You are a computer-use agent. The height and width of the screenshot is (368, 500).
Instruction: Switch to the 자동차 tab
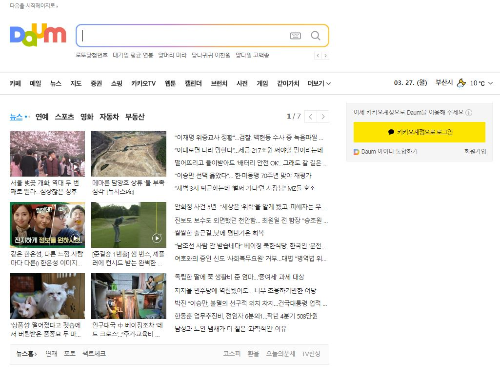tap(109, 117)
